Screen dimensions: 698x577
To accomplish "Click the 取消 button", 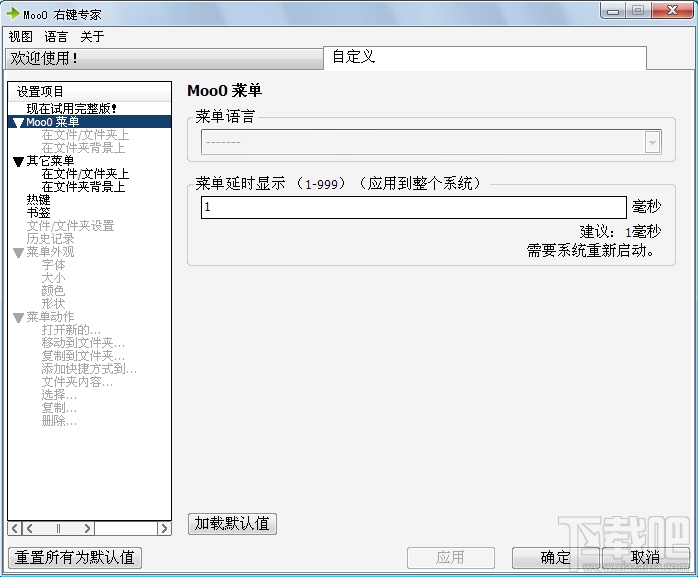I will tap(645, 558).
